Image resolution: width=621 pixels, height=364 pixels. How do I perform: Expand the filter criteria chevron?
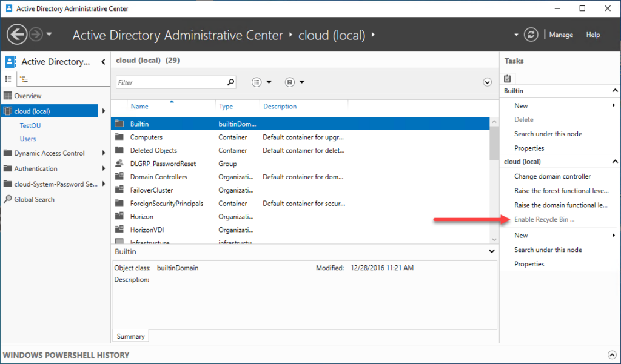click(x=487, y=82)
